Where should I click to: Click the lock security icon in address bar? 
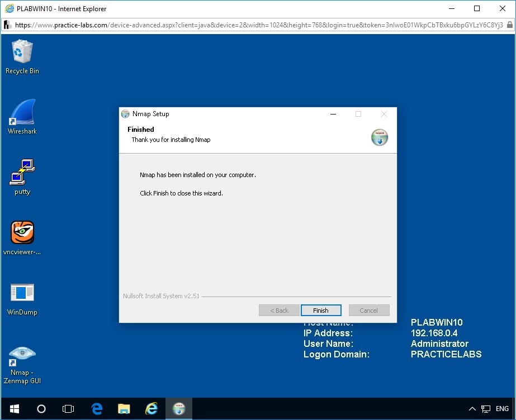click(x=510, y=25)
